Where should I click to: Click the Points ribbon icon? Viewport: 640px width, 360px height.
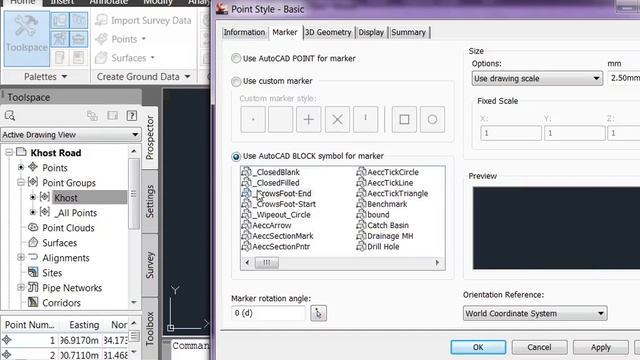pos(101,39)
